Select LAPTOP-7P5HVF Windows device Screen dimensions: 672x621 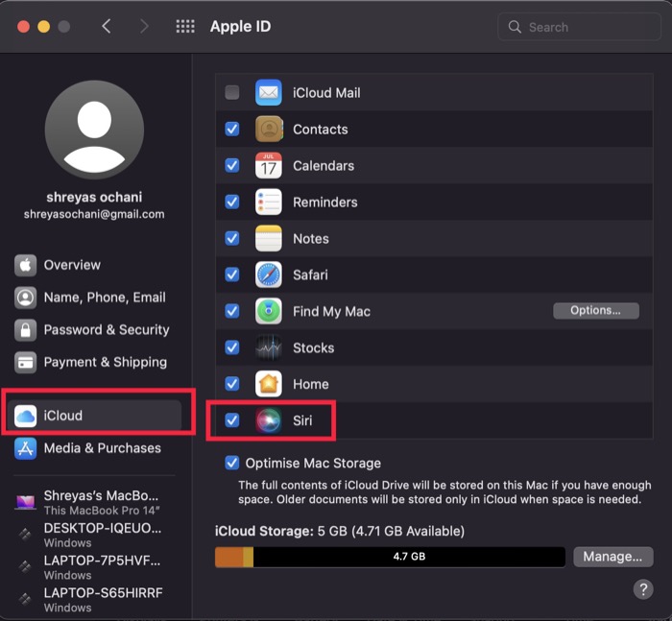95,567
